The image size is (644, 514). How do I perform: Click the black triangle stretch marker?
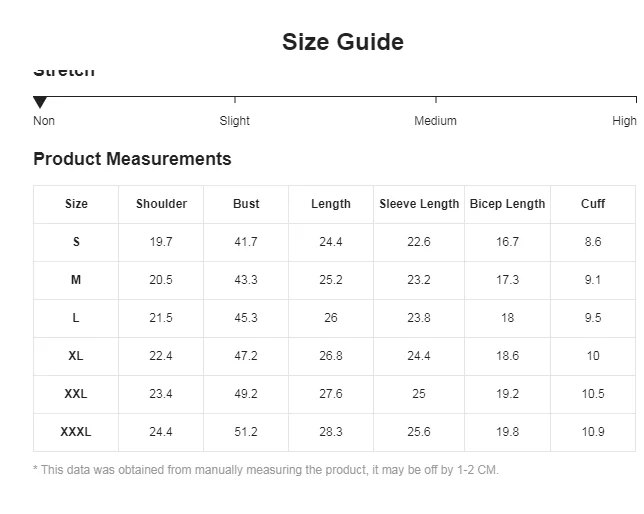(x=40, y=102)
